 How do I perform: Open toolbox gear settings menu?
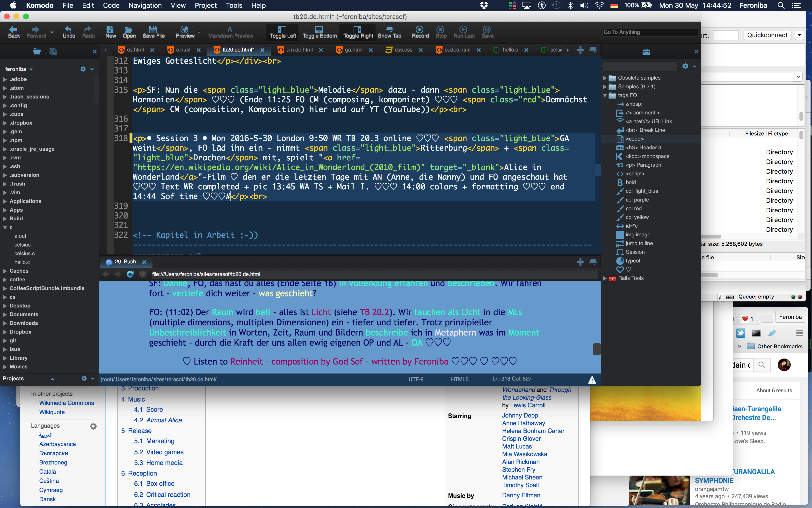coord(686,66)
